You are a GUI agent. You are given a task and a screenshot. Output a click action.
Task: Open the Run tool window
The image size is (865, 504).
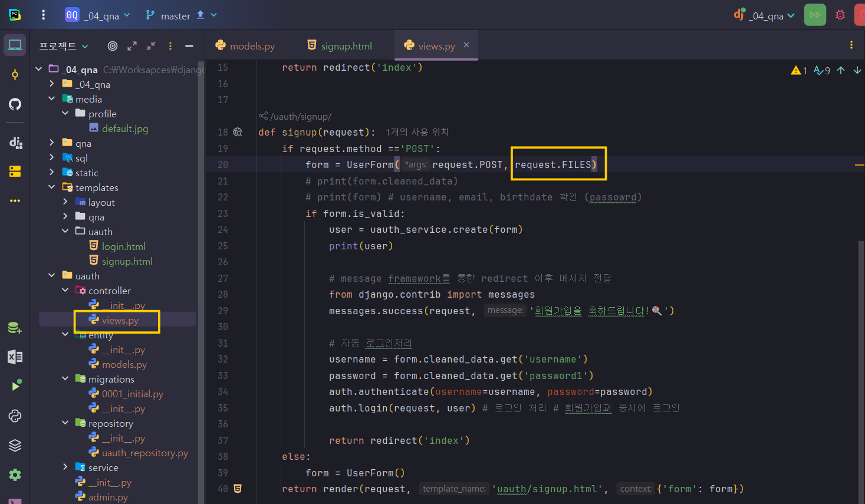coord(15,386)
